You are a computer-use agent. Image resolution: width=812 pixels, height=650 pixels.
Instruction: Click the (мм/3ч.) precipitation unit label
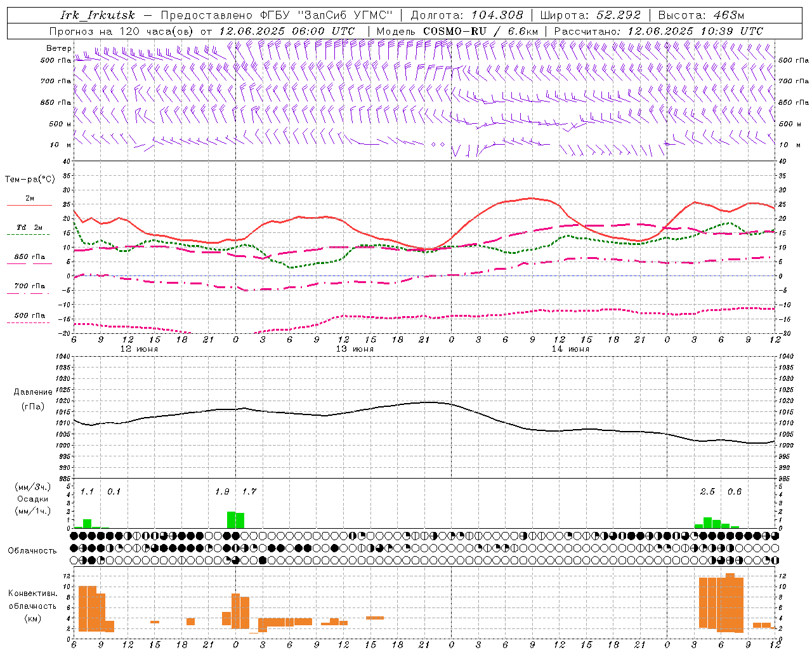[x=33, y=487]
